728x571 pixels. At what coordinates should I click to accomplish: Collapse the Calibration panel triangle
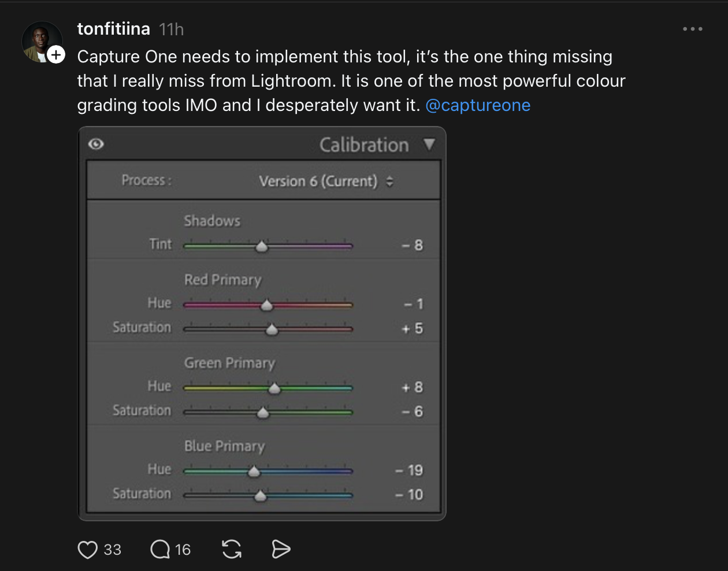pos(429,144)
